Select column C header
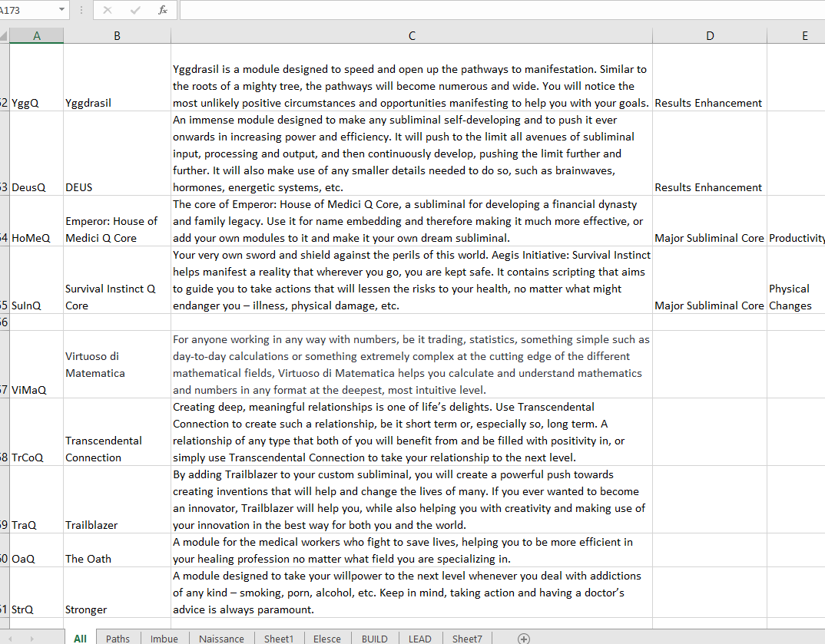825x644 pixels. 412,36
